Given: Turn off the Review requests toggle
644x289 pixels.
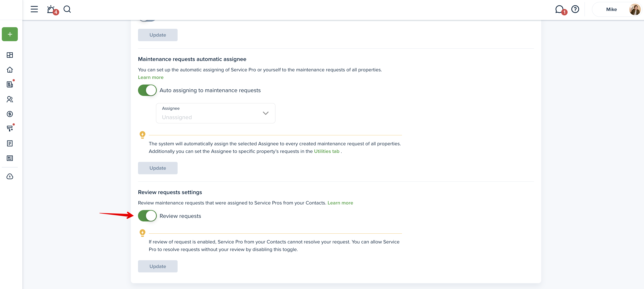Looking at the screenshot, I should pos(147,216).
